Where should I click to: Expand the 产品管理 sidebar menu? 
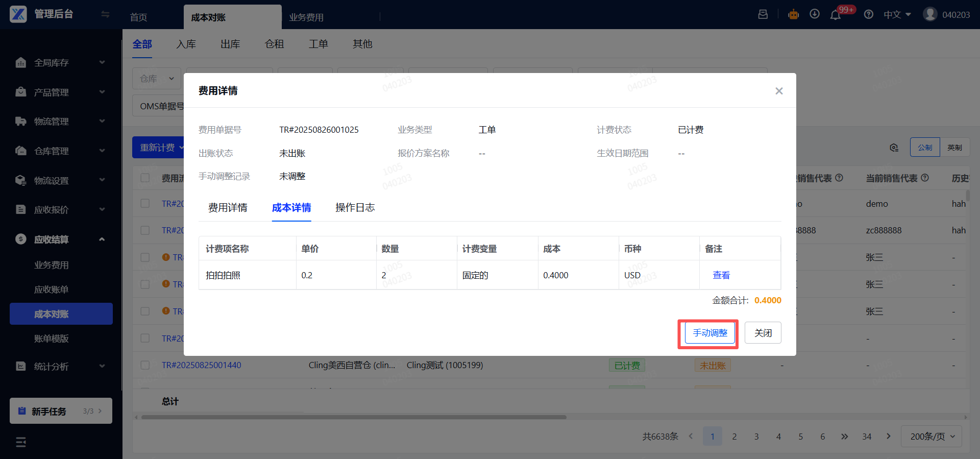click(x=102, y=92)
